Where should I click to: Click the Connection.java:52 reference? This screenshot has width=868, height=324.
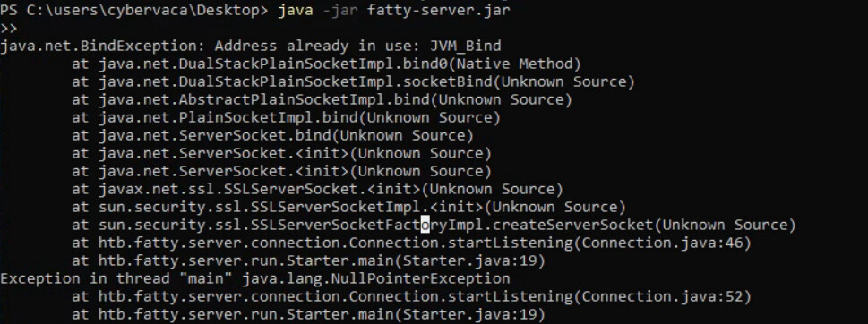point(661,296)
